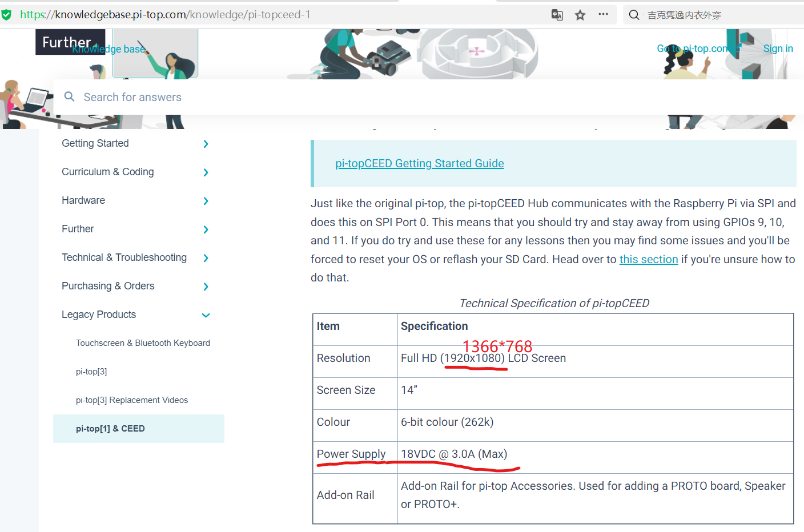The image size is (804, 532).
Task: Click the Add-on Rail description text
Action: [593, 495]
